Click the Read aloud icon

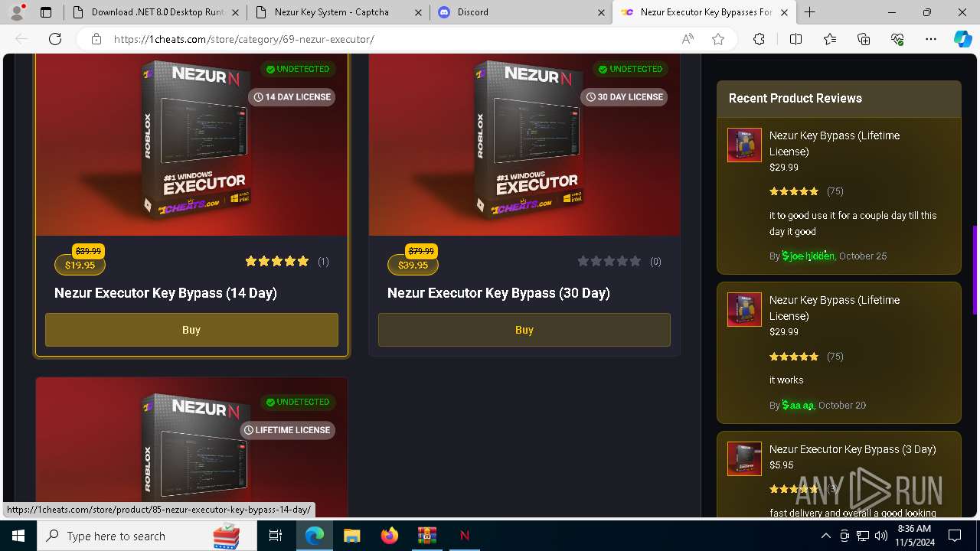click(688, 39)
